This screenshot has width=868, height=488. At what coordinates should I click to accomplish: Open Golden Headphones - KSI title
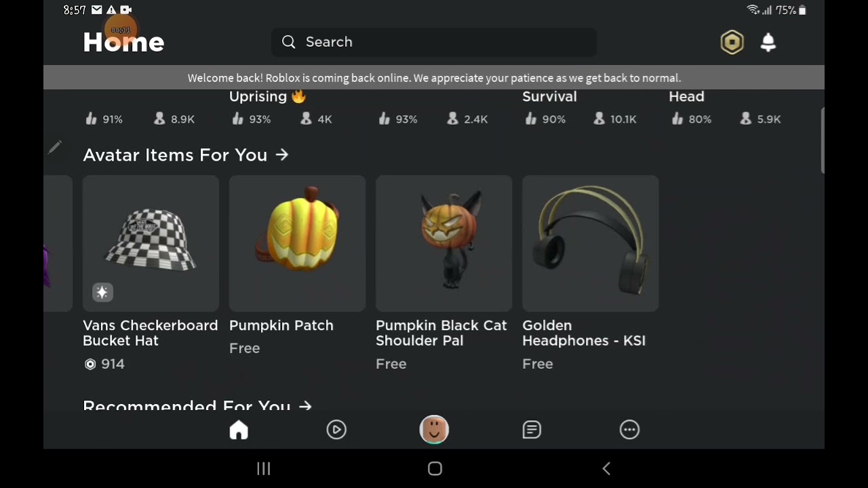point(584,333)
